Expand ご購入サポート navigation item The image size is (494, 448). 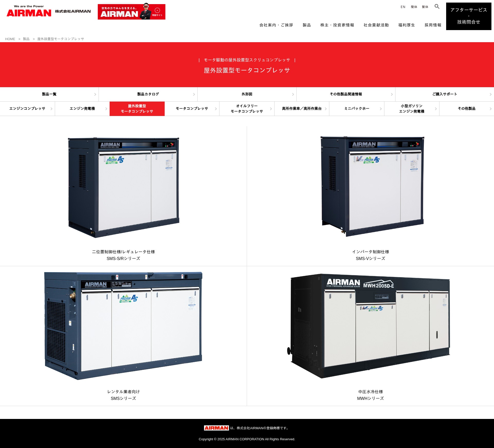pyautogui.click(x=445, y=94)
